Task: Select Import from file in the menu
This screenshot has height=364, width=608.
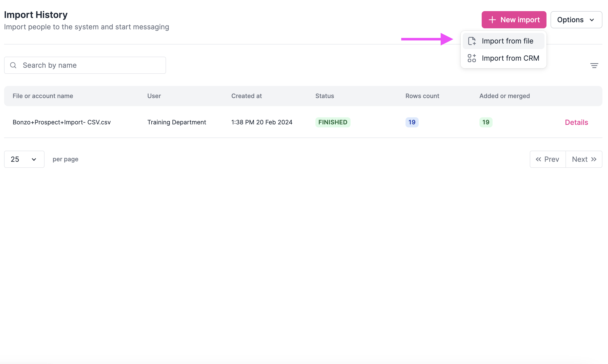Action: tap(508, 41)
